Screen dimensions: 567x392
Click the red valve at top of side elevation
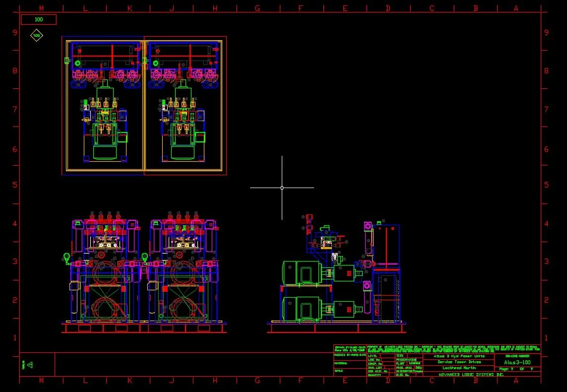pos(309,217)
